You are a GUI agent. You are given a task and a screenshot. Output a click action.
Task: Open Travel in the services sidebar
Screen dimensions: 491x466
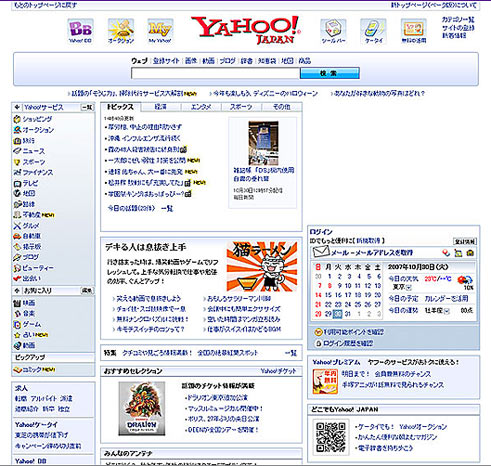click(28, 140)
